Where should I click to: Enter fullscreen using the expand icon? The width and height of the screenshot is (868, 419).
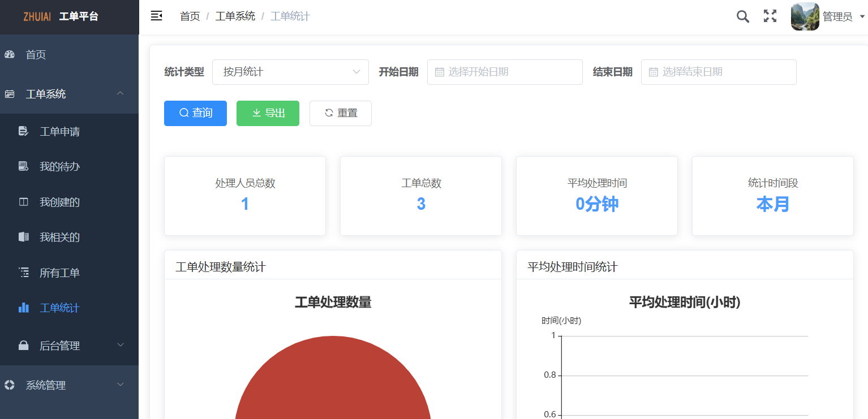tap(770, 16)
